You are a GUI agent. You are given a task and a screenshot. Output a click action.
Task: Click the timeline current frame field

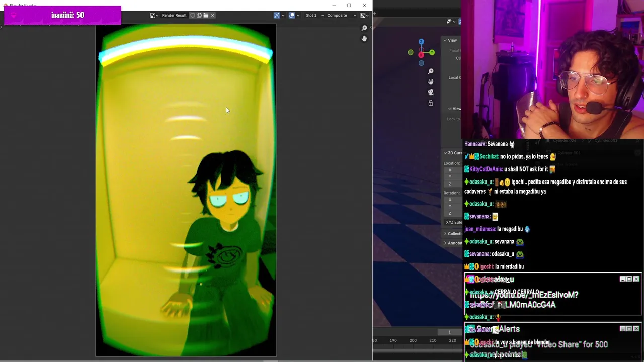tap(450, 332)
